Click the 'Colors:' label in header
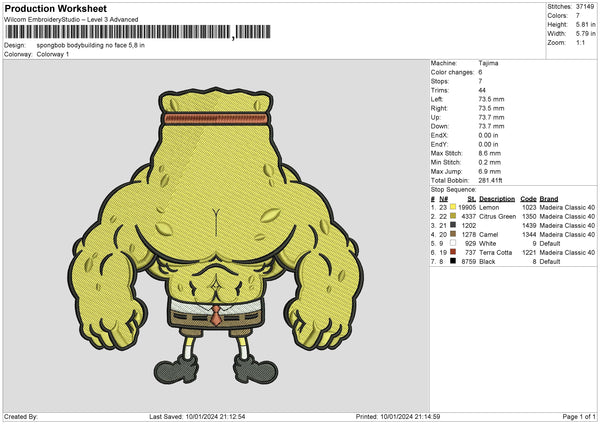Viewport: 600px width, 424px height. [x=557, y=16]
